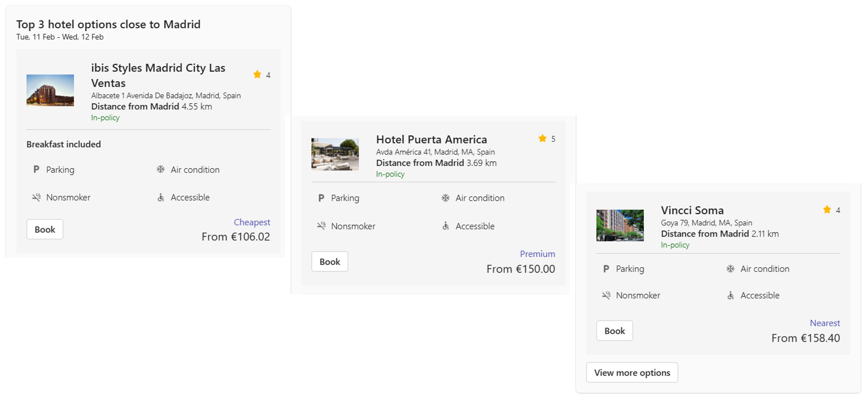Click the Nonsmoker icon for ibis Styles hotel
This screenshot has width=868, height=399.
(36, 197)
